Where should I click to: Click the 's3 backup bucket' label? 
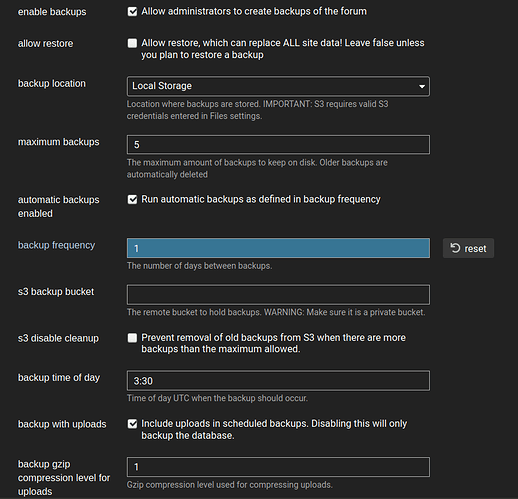pyautogui.click(x=56, y=292)
